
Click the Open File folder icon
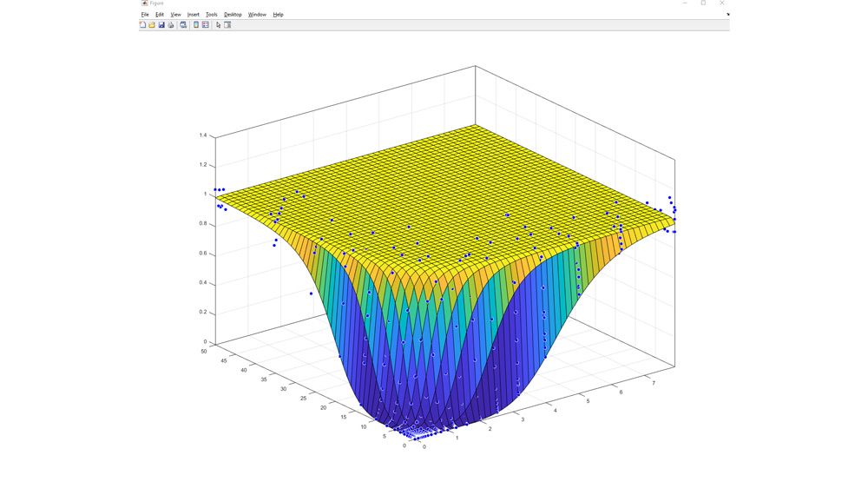(152, 25)
